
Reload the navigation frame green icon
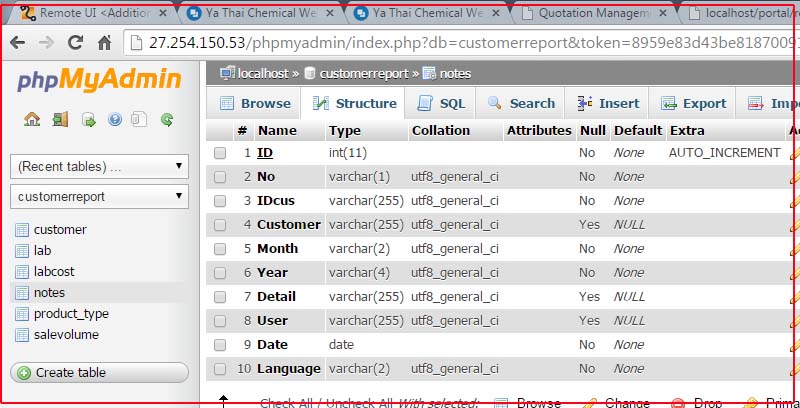167,120
